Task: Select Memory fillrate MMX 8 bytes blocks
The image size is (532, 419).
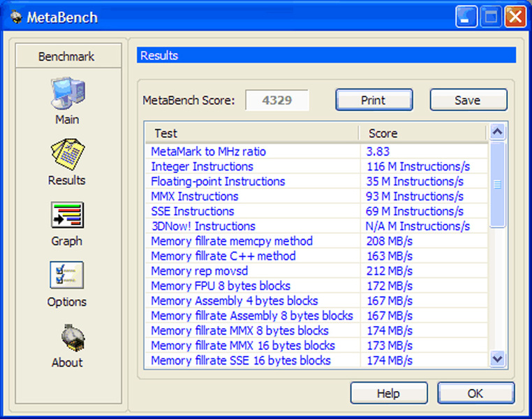Action: coord(317,330)
